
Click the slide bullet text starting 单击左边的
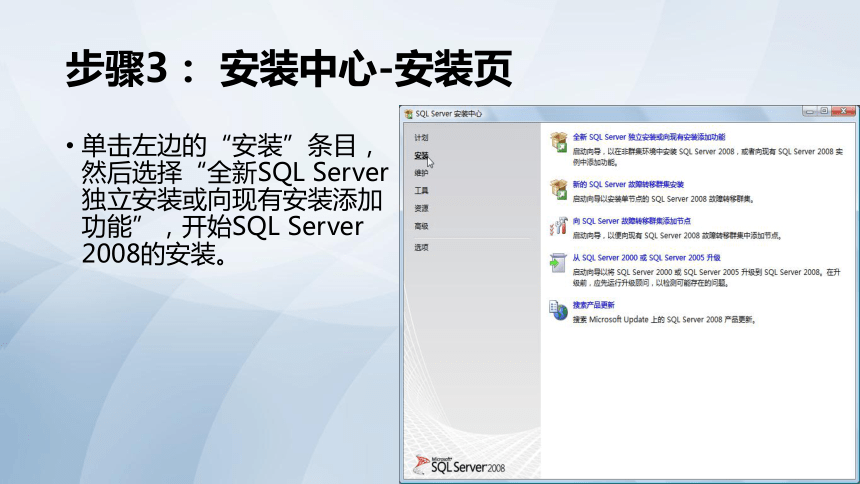[x=235, y=199]
